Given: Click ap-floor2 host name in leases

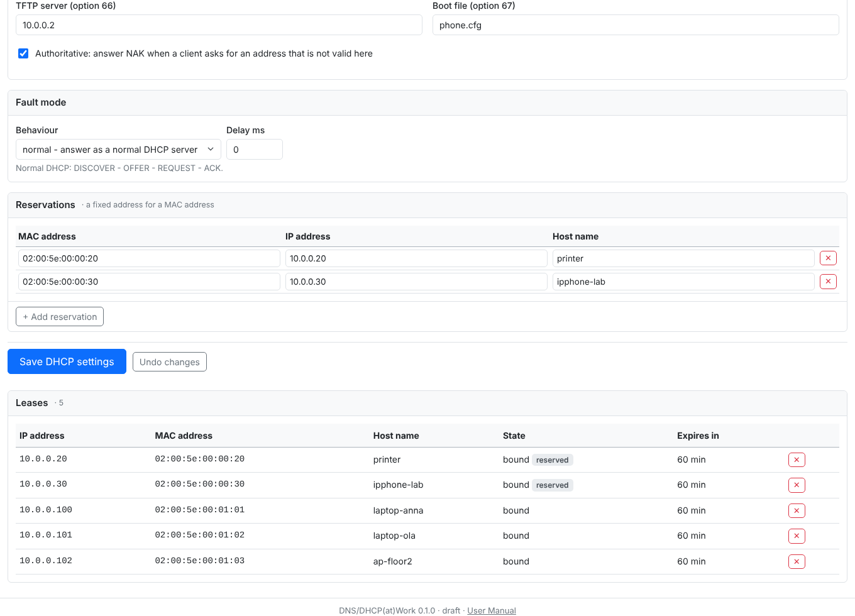Looking at the screenshot, I should pyautogui.click(x=393, y=561).
